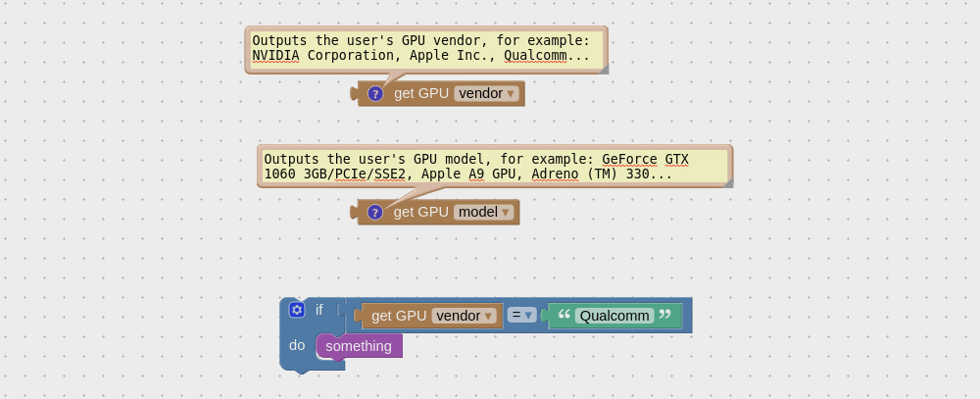Edit the Qualcomm text field
This screenshot has height=399, width=980.
(614, 316)
